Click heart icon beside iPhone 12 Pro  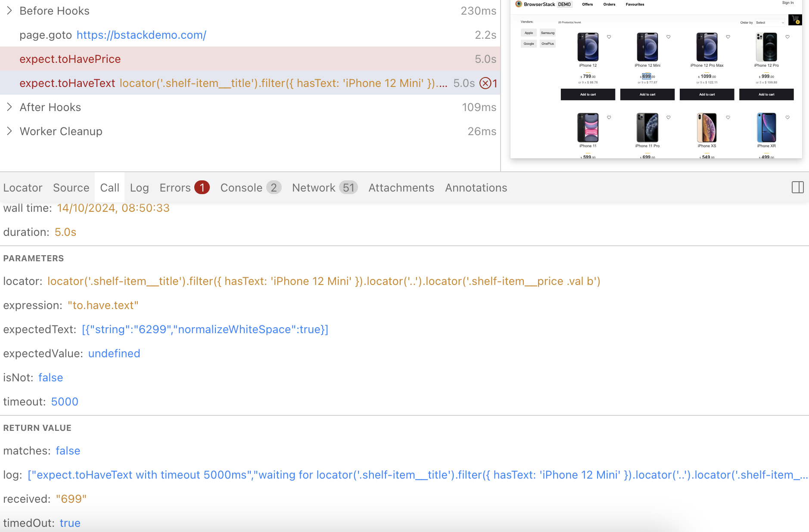pos(787,37)
